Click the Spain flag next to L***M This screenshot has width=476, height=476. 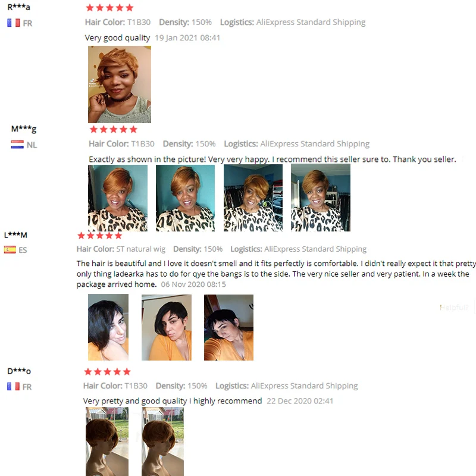click(10, 249)
